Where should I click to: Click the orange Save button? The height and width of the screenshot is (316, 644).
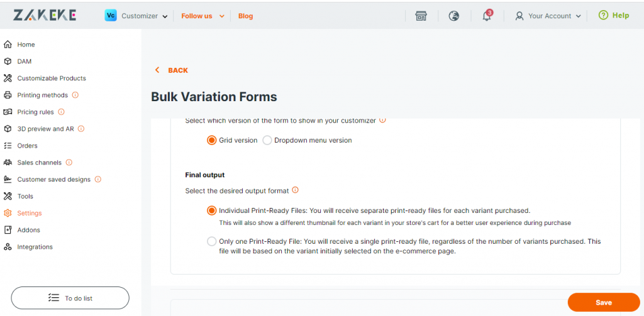pos(603,302)
